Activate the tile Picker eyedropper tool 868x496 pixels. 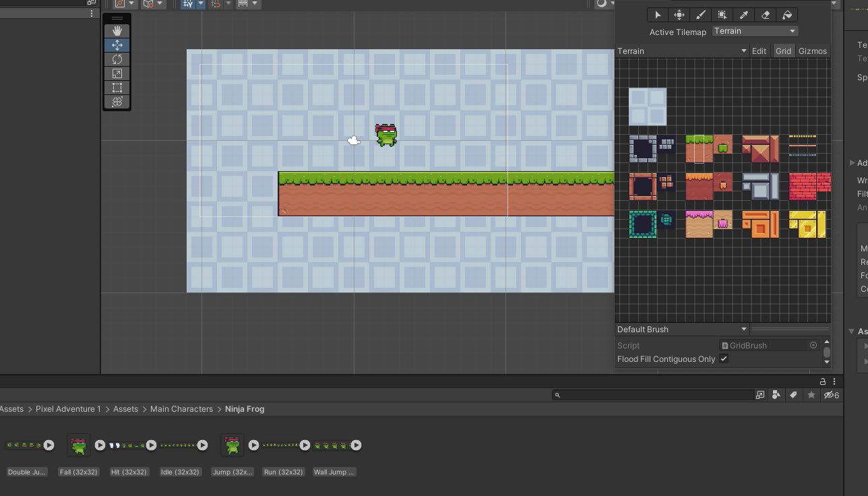pyautogui.click(x=744, y=15)
